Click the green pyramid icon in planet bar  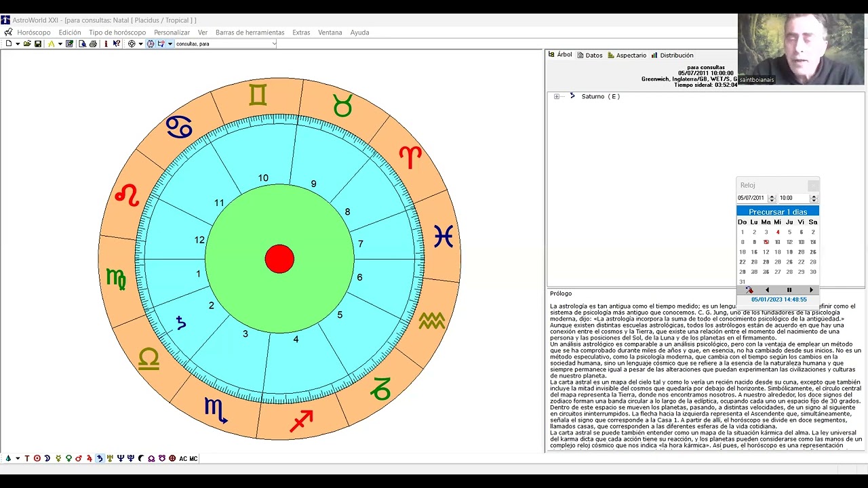(8, 458)
